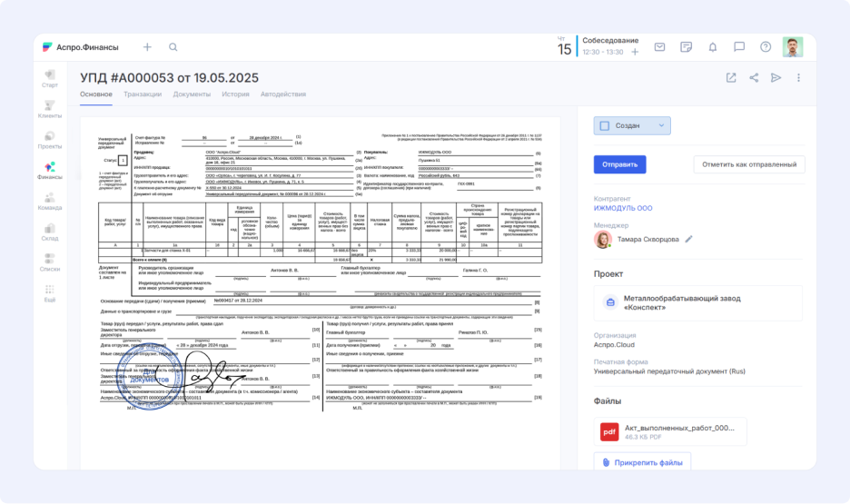Open the search magnifier icon
The width and height of the screenshot is (850, 504).
click(x=173, y=47)
